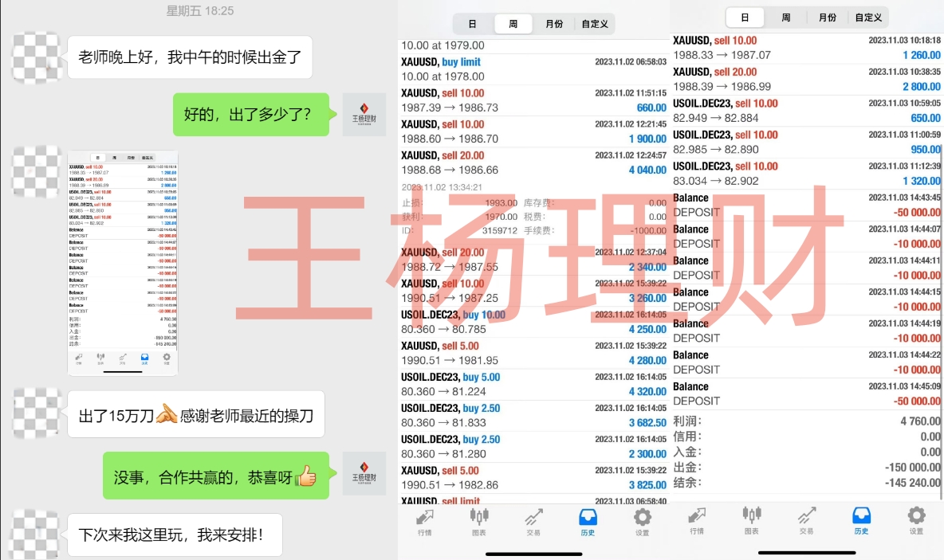The height and width of the screenshot is (560, 944).
Task: Switch to the 周 weekly tab in middle panel
Action: [x=513, y=23]
